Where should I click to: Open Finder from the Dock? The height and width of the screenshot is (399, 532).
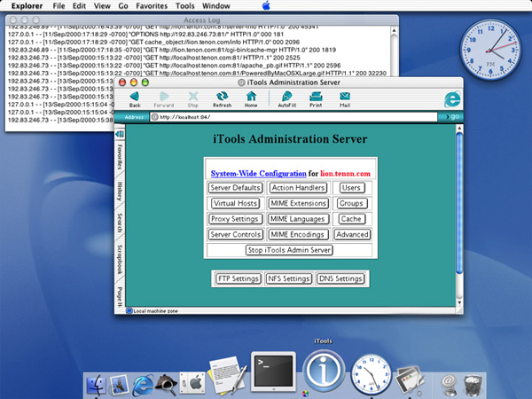tap(96, 385)
